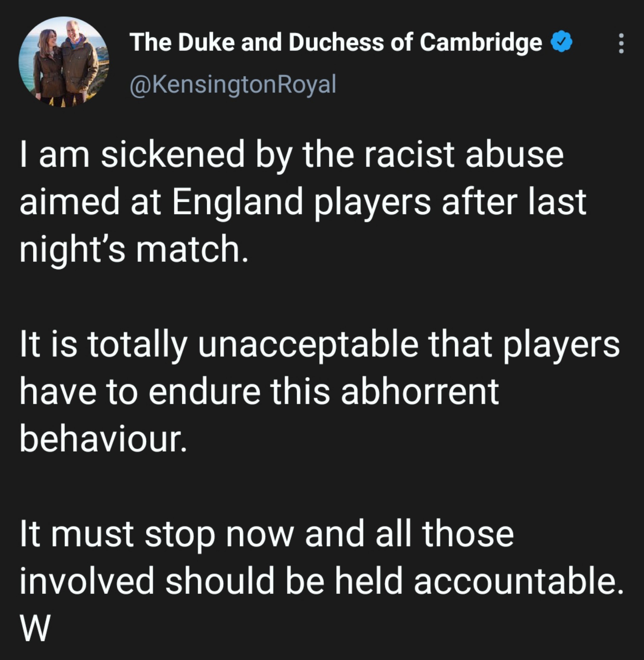
Task: Click the word "players" after "England"
Action: [x=372, y=202]
